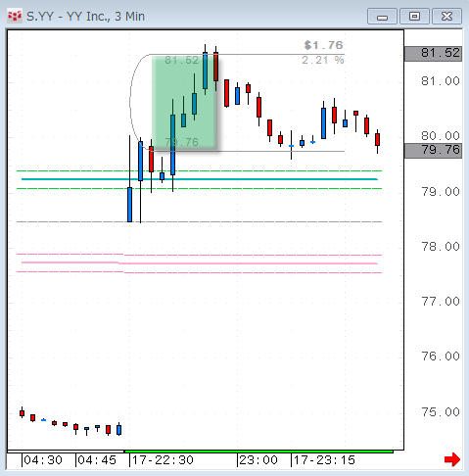Minimize the S.YY chart window
The width and height of the screenshot is (469, 476).
(382, 17)
